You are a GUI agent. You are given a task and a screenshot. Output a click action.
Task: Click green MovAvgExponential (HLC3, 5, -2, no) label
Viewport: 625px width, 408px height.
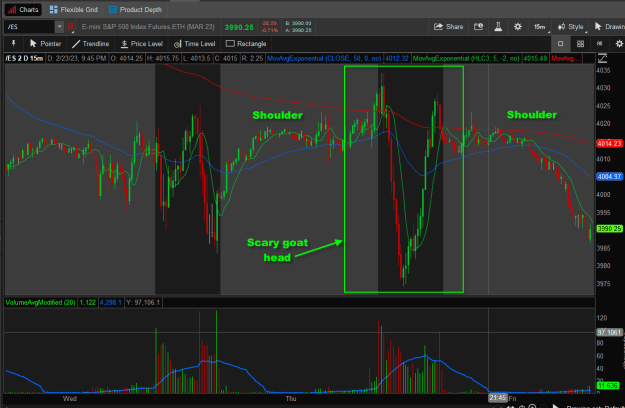click(x=466, y=59)
